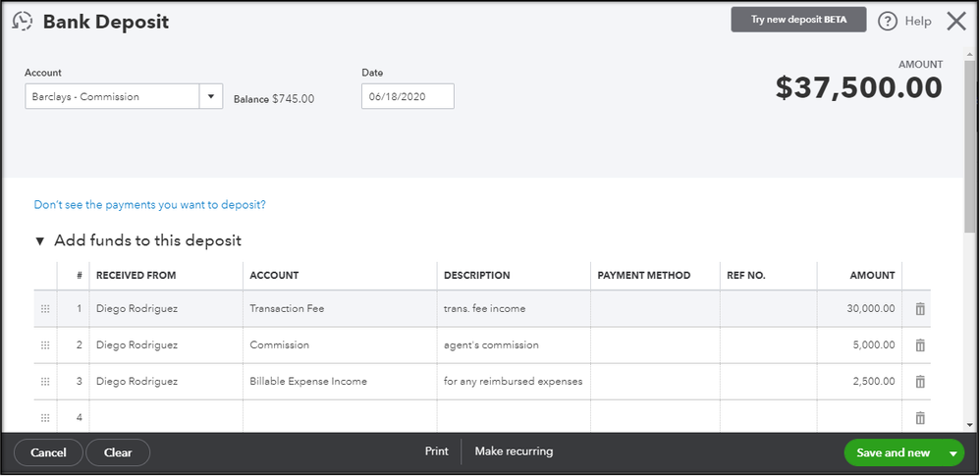Select Print in the bottom bar
980x476 pixels.
point(436,451)
